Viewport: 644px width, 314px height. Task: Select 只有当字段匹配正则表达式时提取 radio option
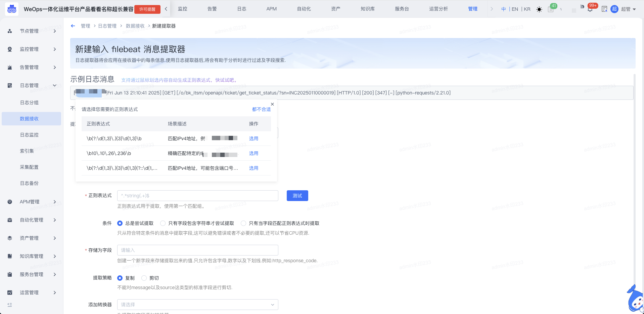click(x=243, y=223)
